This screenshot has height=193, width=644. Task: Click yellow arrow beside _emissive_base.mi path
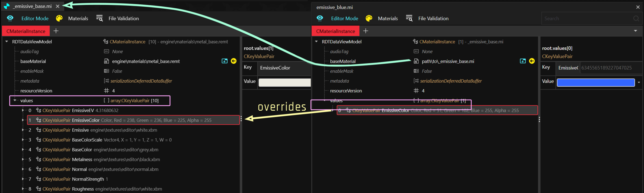(x=532, y=61)
